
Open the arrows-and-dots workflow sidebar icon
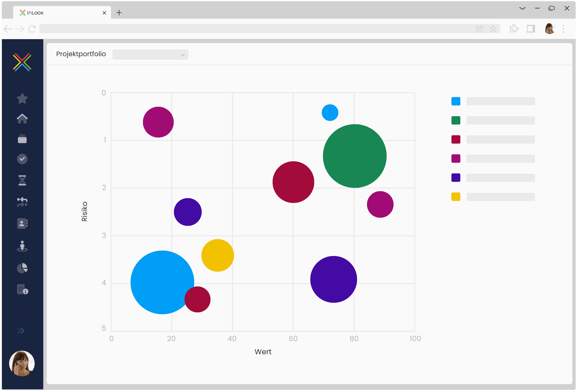pyautogui.click(x=22, y=202)
